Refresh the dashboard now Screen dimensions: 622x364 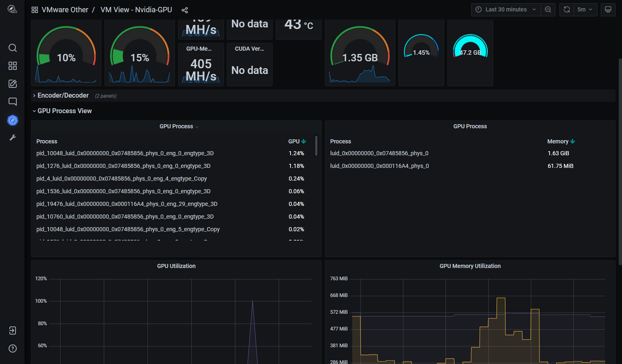567,9
